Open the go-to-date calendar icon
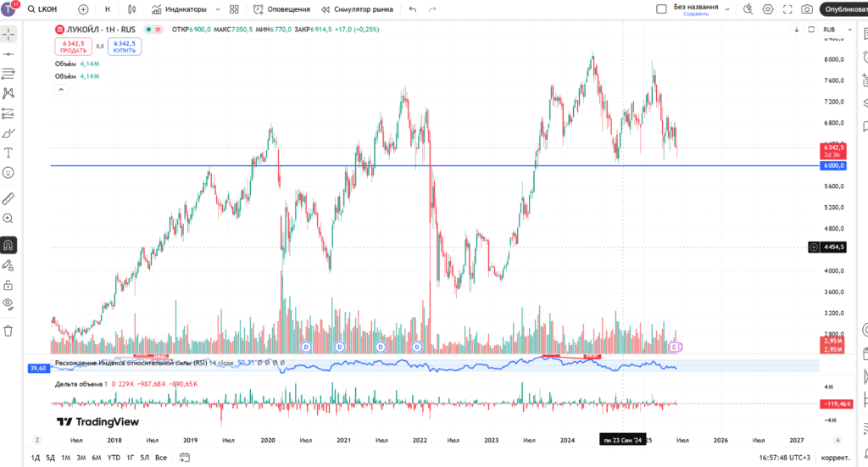The width and height of the screenshot is (868, 467). [184, 458]
